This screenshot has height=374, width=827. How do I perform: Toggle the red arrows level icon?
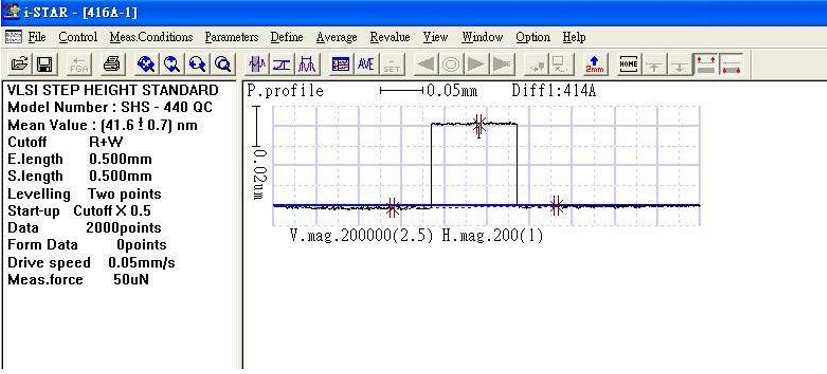click(705, 64)
